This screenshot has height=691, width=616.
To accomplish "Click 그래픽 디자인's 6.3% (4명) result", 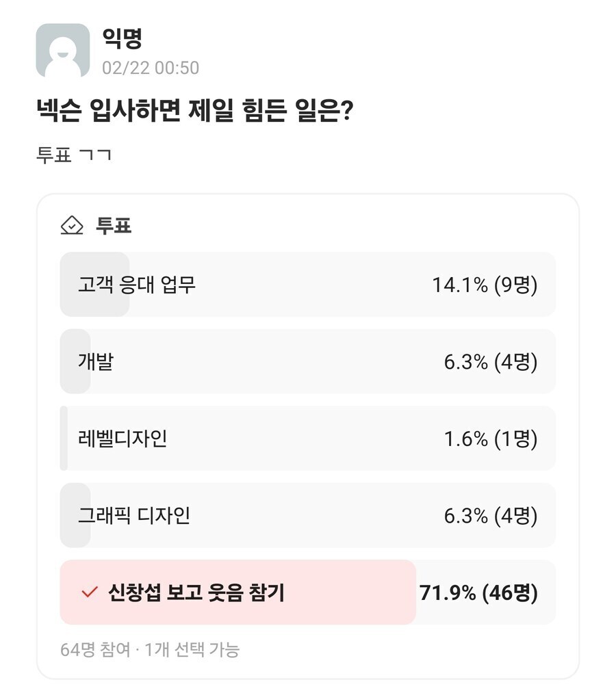I will (491, 515).
